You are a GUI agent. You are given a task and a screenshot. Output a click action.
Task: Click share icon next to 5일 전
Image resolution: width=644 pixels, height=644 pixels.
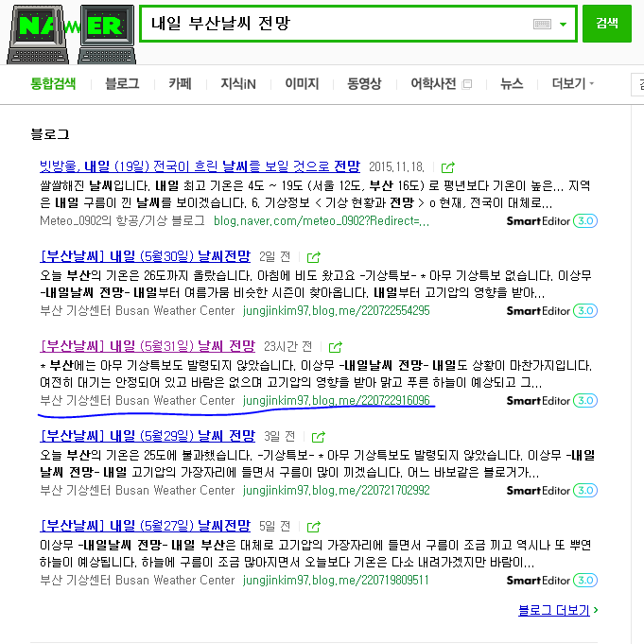[x=313, y=527]
